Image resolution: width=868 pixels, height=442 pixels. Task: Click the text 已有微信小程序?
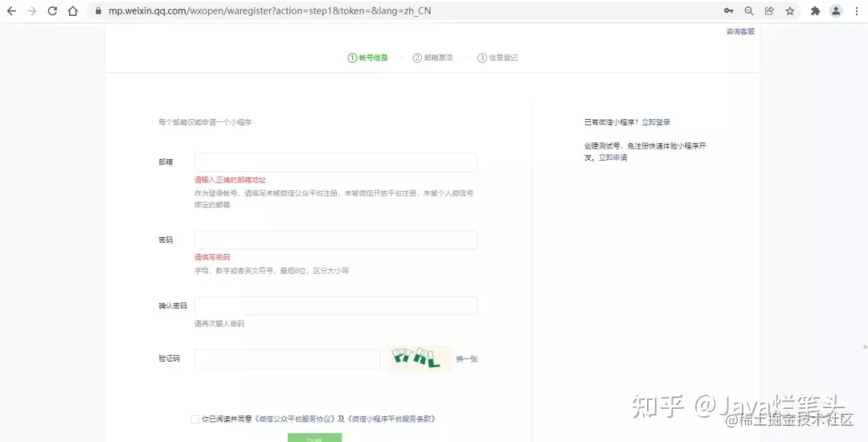coord(612,122)
